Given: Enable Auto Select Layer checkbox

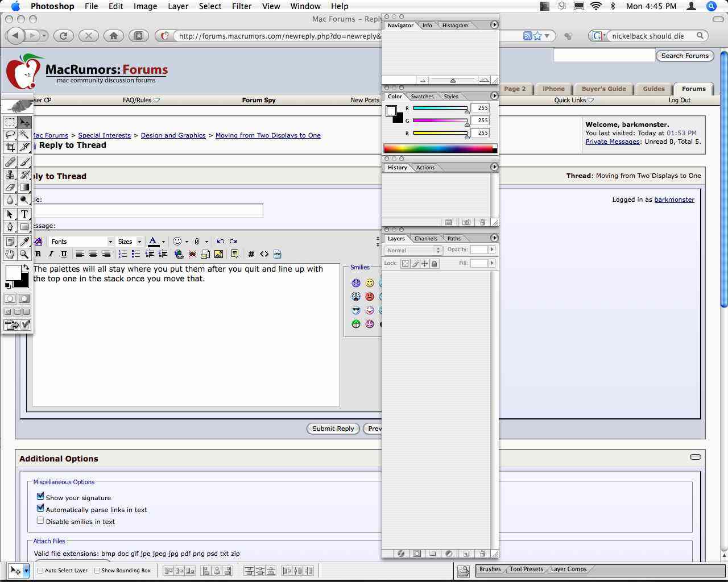Looking at the screenshot, I should (x=40, y=571).
